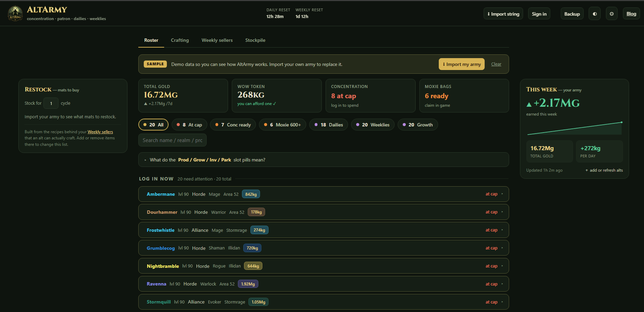Viewport: 644px width, 312px height.
Task: Expand the Stormquill row arrow
Action: coord(502,302)
